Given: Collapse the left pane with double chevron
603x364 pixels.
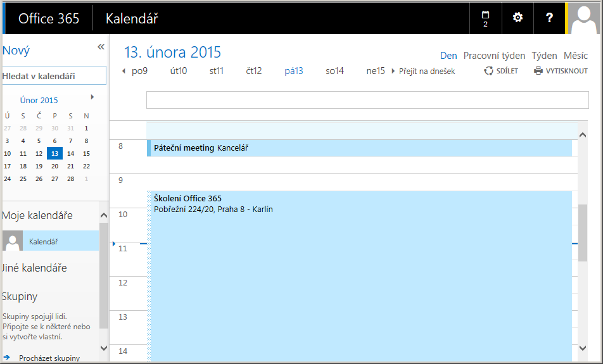Looking at the screenshot, I should tap(101, 47).
